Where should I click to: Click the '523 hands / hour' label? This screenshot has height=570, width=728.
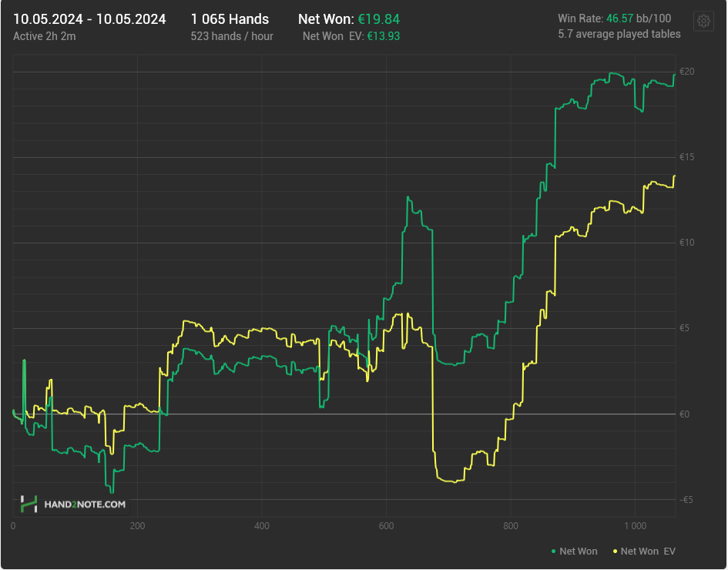pyautogui.click(x=232, y=36)
